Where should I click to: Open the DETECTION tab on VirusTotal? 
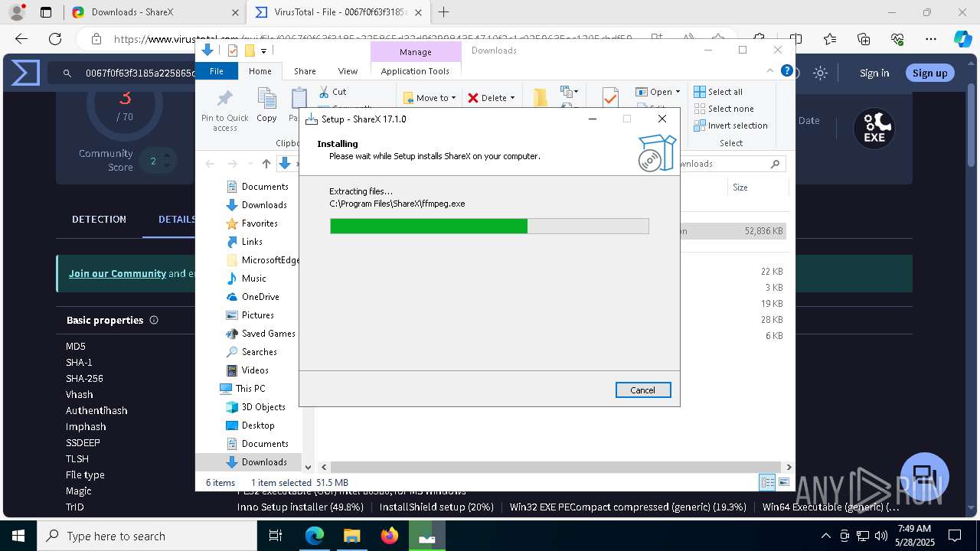click(x=99, y=219)
